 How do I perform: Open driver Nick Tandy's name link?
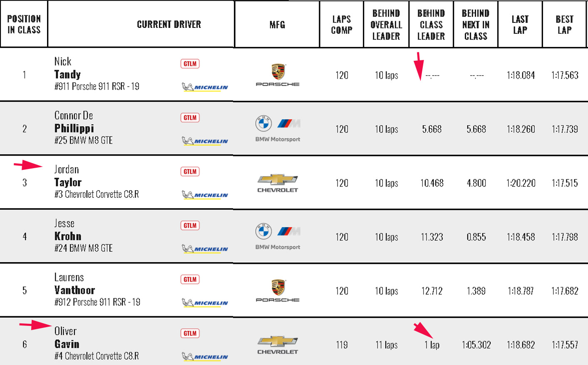pos(67,74)
